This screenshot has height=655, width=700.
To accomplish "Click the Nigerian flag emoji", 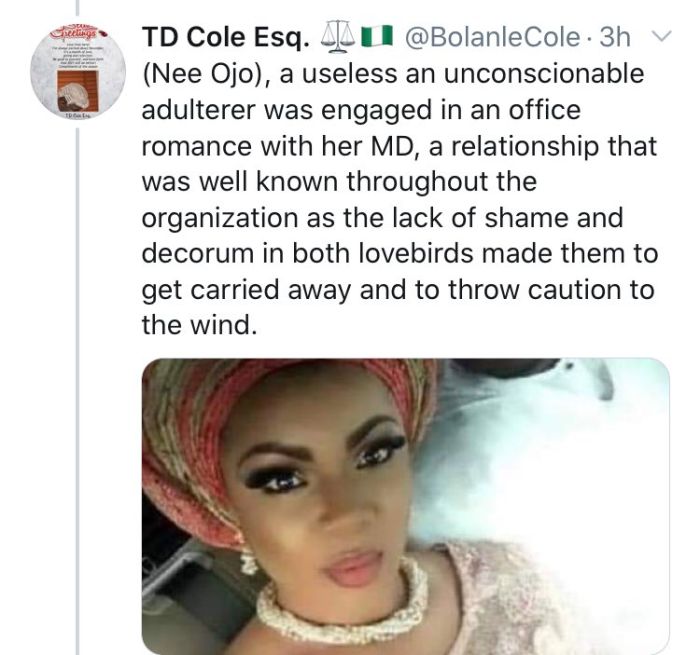I will pyautogui.click(x=376, y=37).
